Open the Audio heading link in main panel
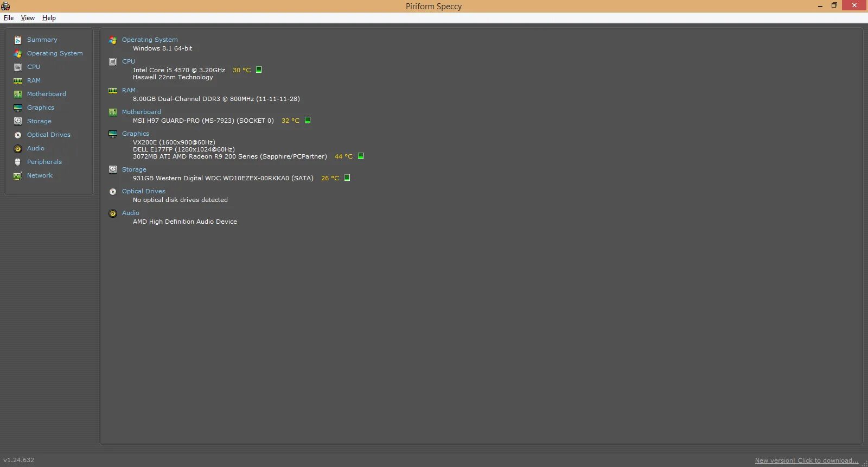Viewport: 868px width, 467px height. [131, 213]
